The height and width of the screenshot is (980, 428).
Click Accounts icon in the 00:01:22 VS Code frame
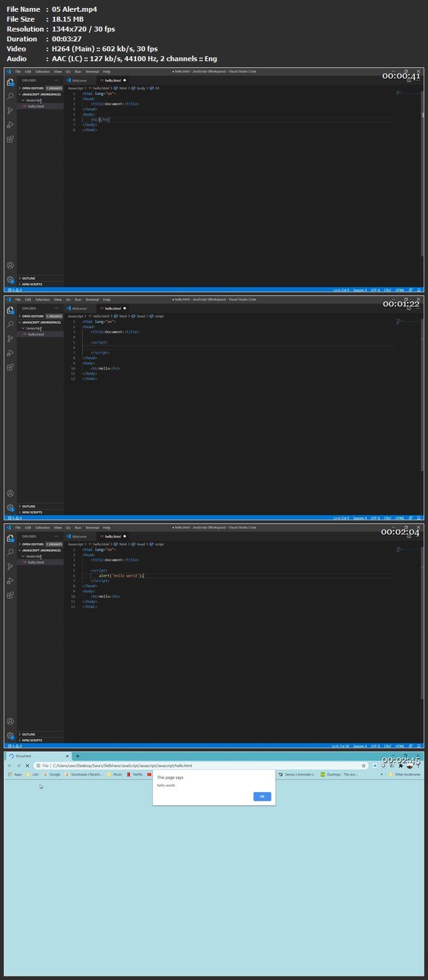pyautogui.click(x=10, y=493)
